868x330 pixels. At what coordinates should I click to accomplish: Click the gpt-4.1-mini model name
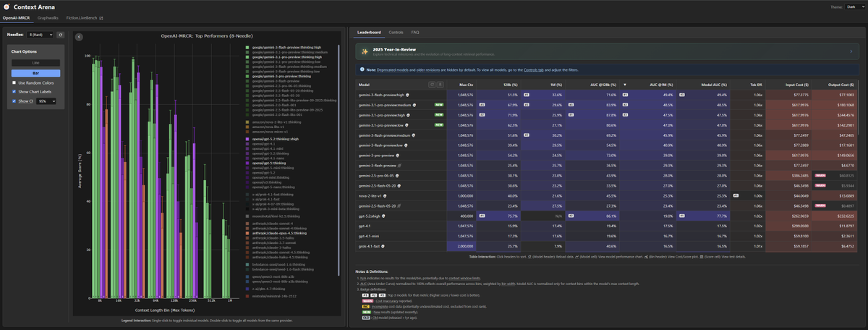(368, 236)
